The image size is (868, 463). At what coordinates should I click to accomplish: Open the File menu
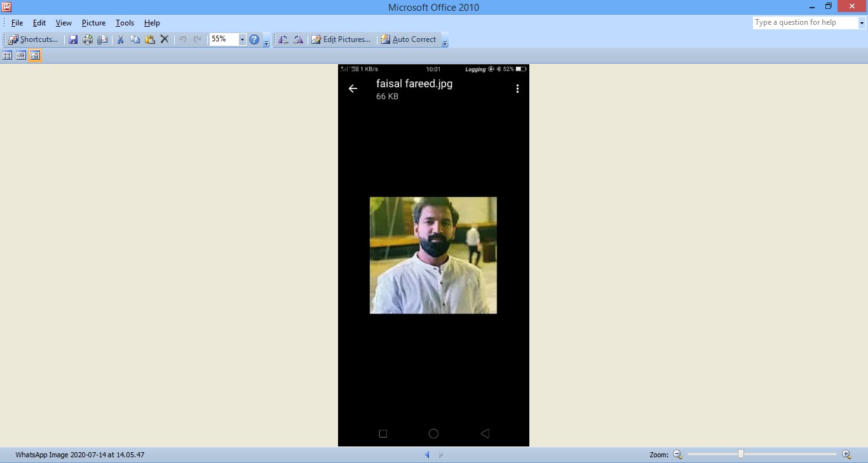pos(17,23)
